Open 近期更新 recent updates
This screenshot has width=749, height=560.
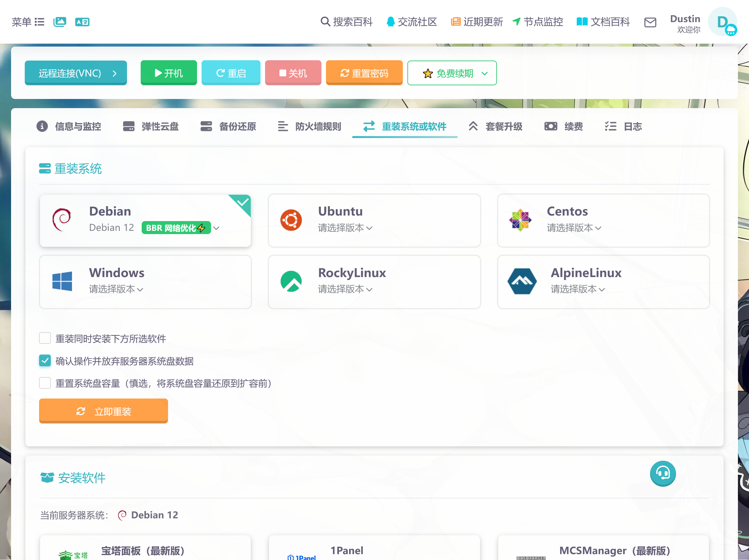[477, 22]
